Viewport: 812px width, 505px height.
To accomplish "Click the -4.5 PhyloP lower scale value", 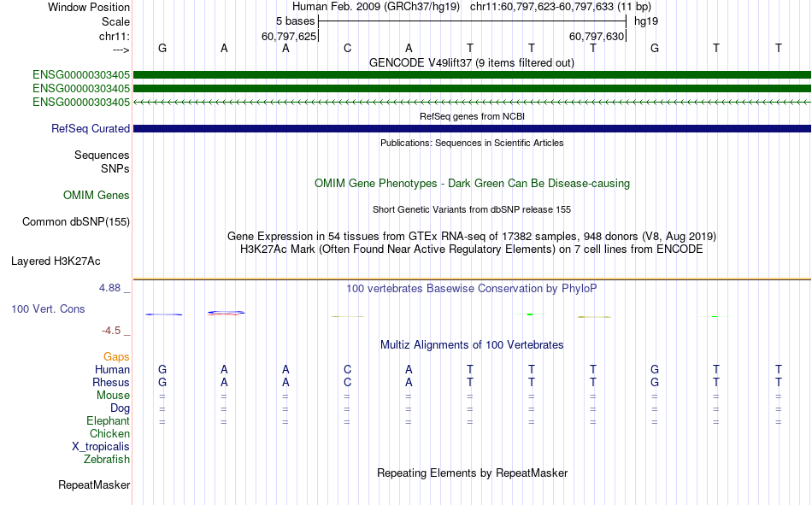I will tap(111, 331).
